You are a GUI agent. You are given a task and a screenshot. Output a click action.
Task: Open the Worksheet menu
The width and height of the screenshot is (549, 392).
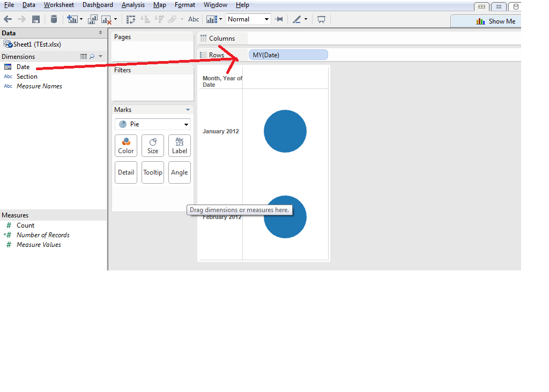(x=58, y=5)
